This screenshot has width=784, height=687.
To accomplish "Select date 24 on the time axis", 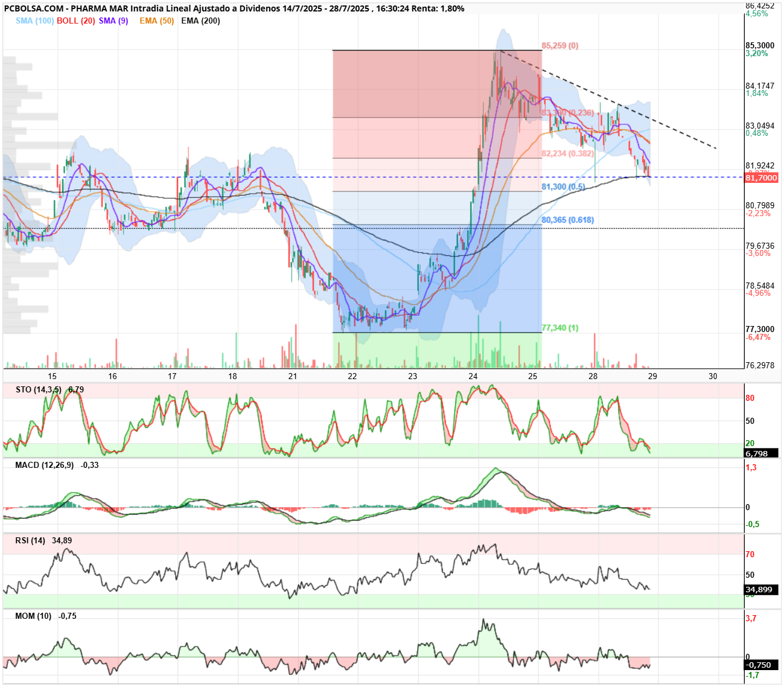I will 473,376.
